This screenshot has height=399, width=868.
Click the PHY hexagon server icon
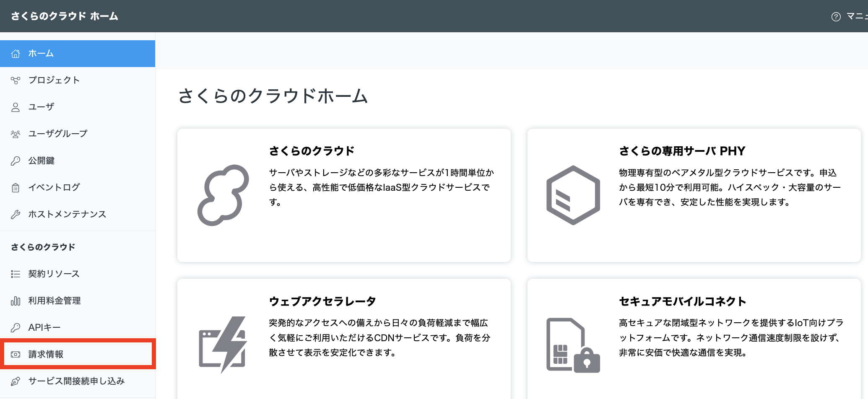(573, 195)
